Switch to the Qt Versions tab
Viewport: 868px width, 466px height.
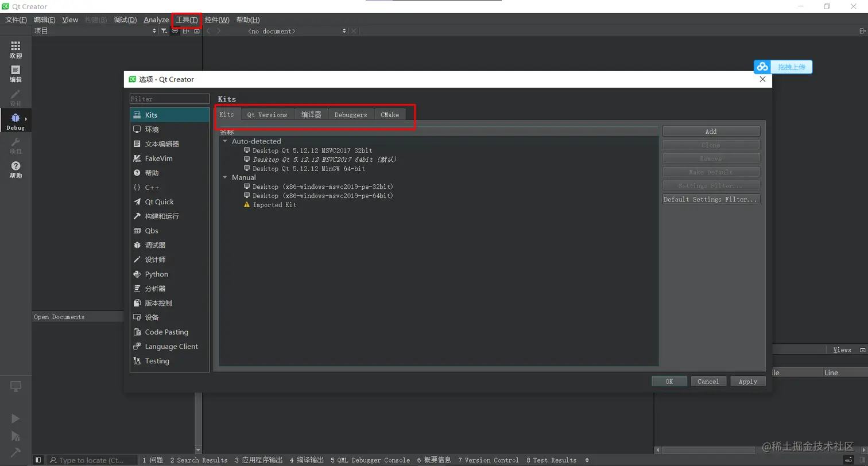[268, 115]
